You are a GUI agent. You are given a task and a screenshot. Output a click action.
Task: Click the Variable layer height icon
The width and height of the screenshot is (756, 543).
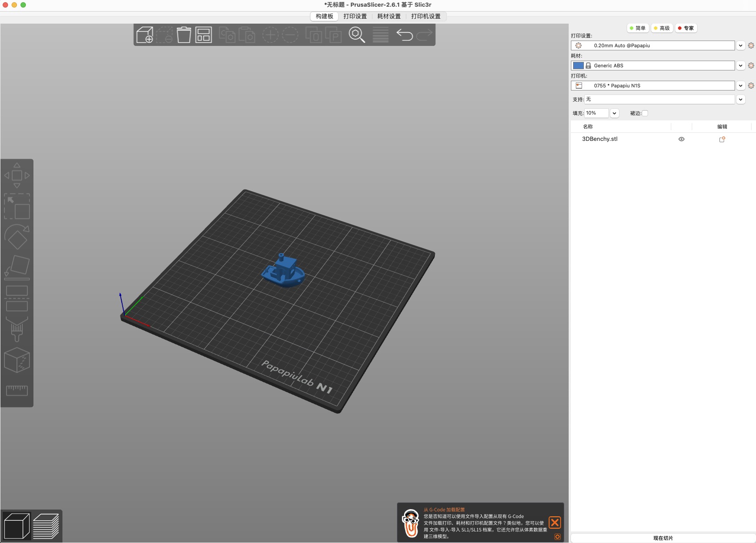click(380, 35)
